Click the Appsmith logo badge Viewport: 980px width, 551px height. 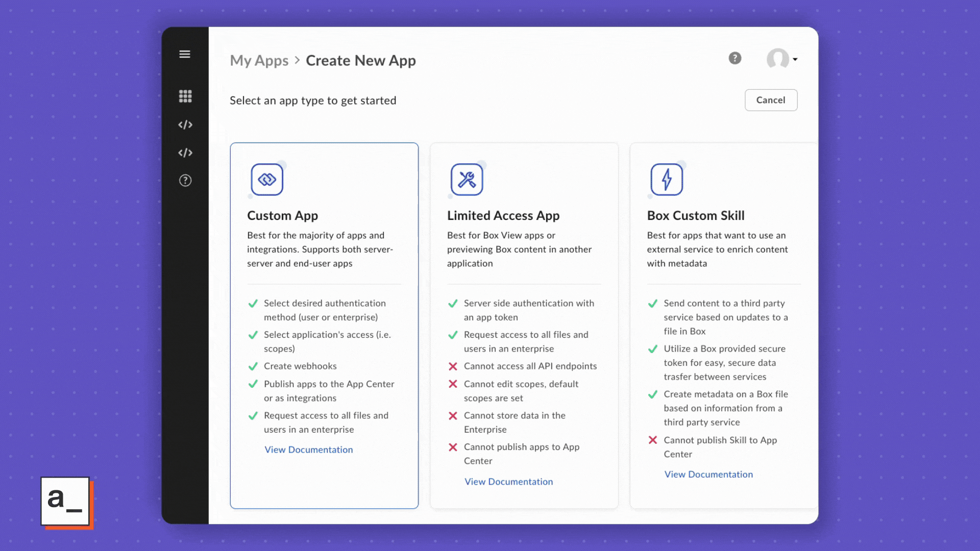click(66, 503)
